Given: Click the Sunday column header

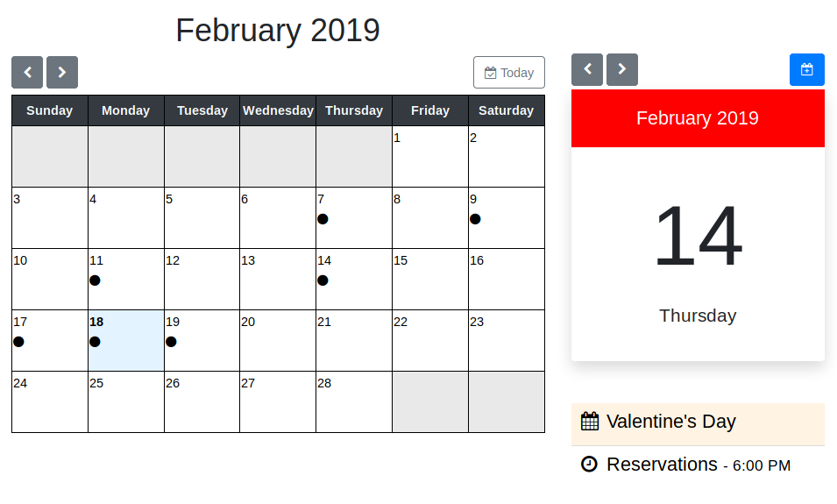Looking at the screenshot, I should [50, 110].
